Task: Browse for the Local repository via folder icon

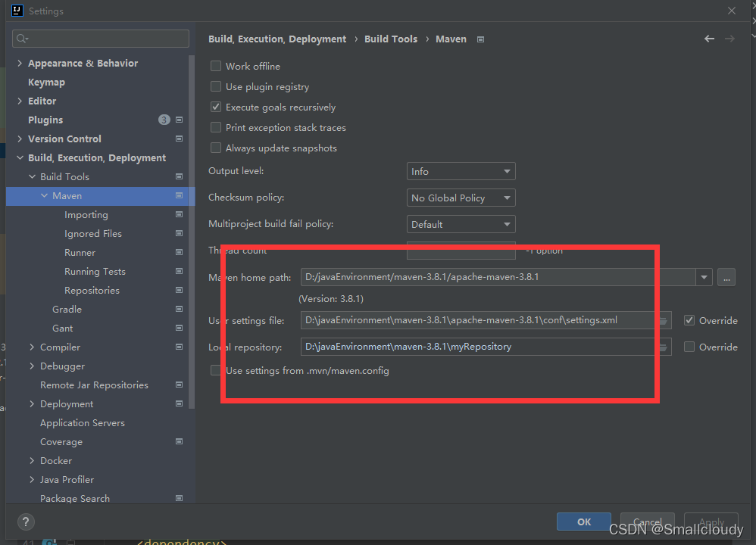Action: pos(664,347)
